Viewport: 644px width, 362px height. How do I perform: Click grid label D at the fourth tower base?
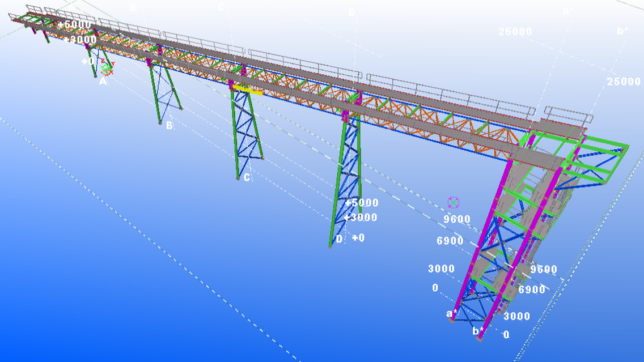(339, 239)
